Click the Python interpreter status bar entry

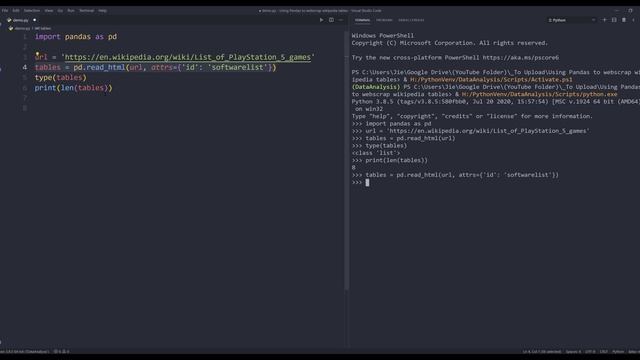[x=24, y=351]
